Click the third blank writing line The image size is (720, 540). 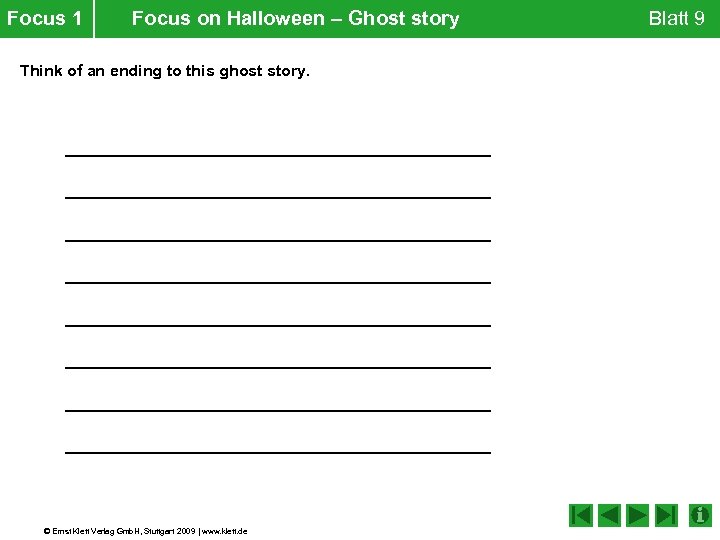pos(278,238)
